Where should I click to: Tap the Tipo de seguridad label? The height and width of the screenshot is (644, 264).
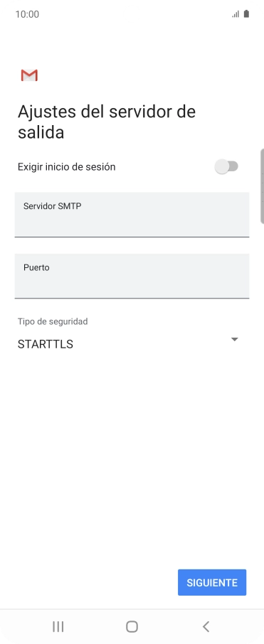[x=53, y=321]
